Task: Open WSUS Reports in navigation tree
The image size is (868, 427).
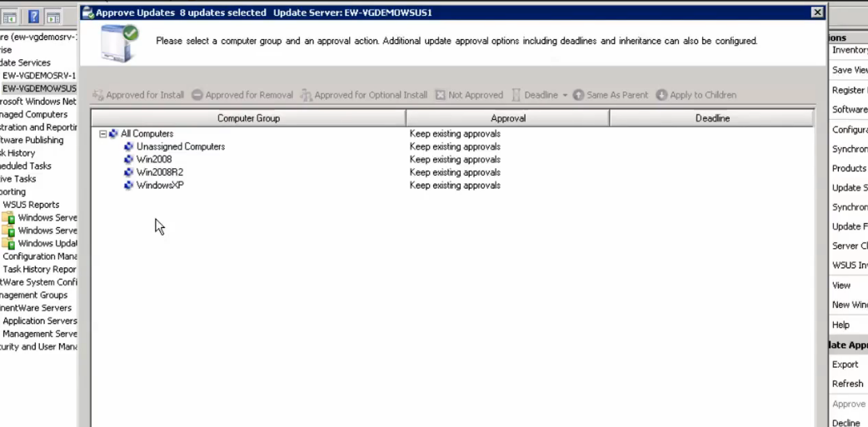Action: click(31, 205)
